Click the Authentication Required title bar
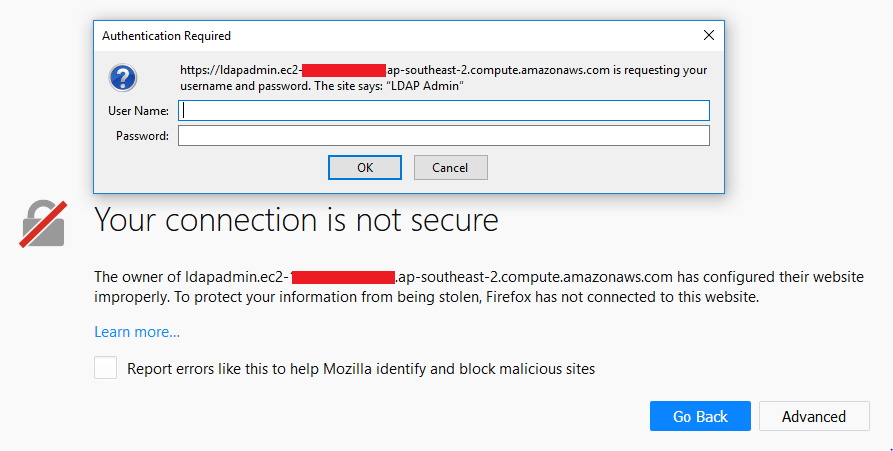The width and height of the screenshot is (893, 451). [399, 35]
